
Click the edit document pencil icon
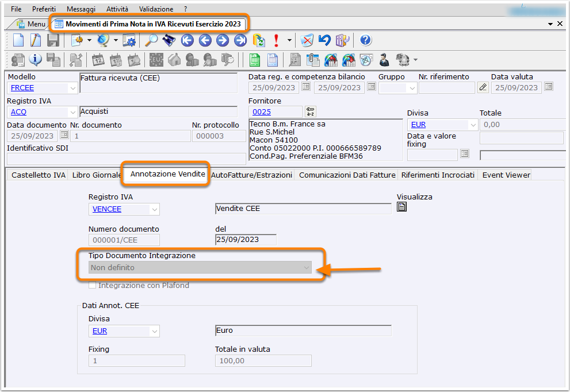click(x=36, y=40)
